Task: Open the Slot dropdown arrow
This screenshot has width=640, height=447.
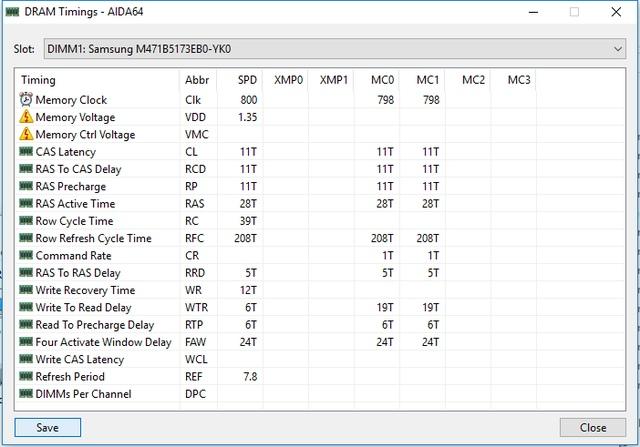Action: click(x=618, y=49)
